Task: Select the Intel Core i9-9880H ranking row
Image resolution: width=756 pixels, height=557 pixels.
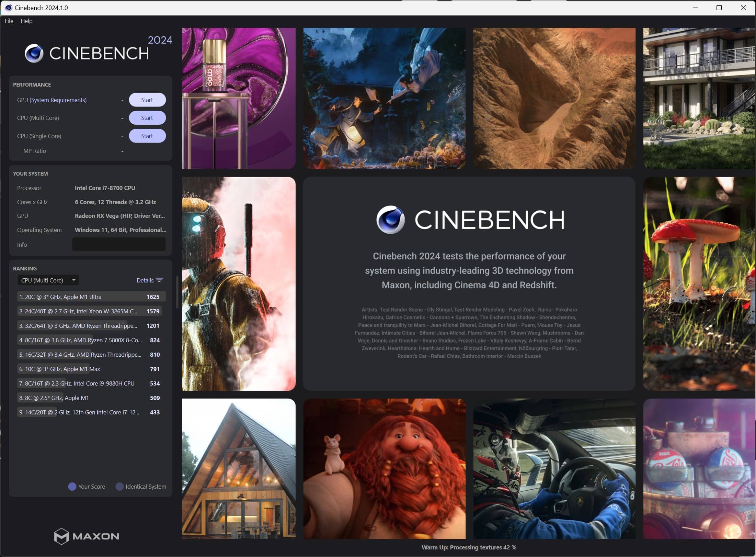Action: point(91,383)
